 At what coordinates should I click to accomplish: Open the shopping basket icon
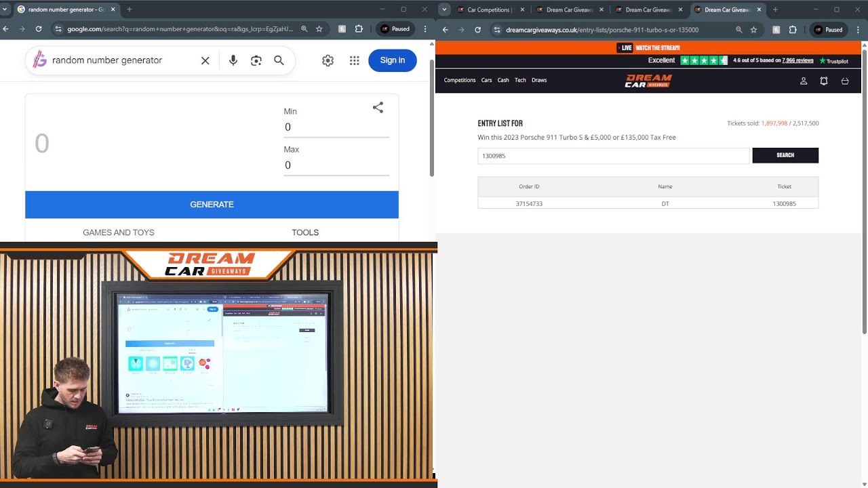(845, 81)
